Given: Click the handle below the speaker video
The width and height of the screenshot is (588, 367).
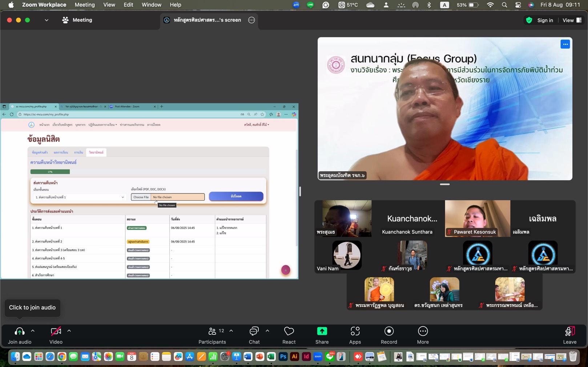Looking at the screenshot, I should (445, 184).
